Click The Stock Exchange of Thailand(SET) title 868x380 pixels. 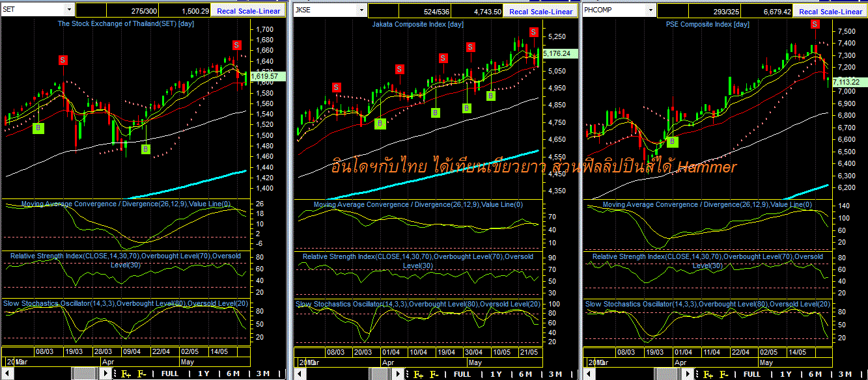click(126, 23)
